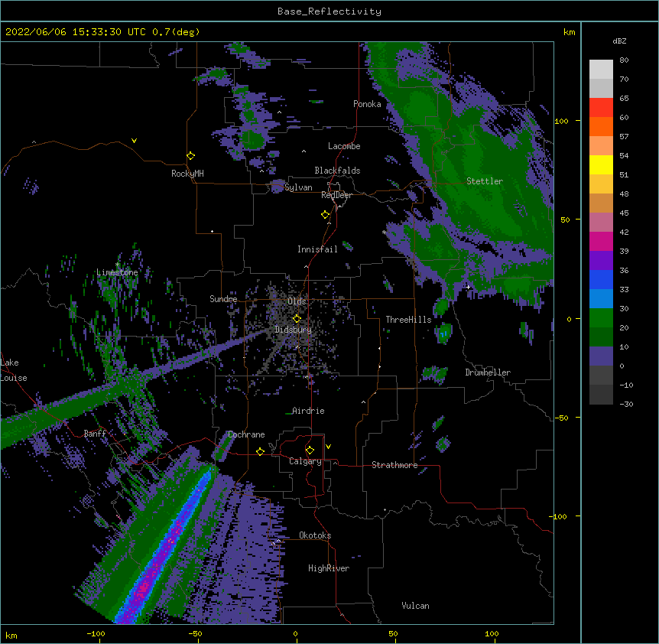Click the Vulcan city label

tap(415, 606)
